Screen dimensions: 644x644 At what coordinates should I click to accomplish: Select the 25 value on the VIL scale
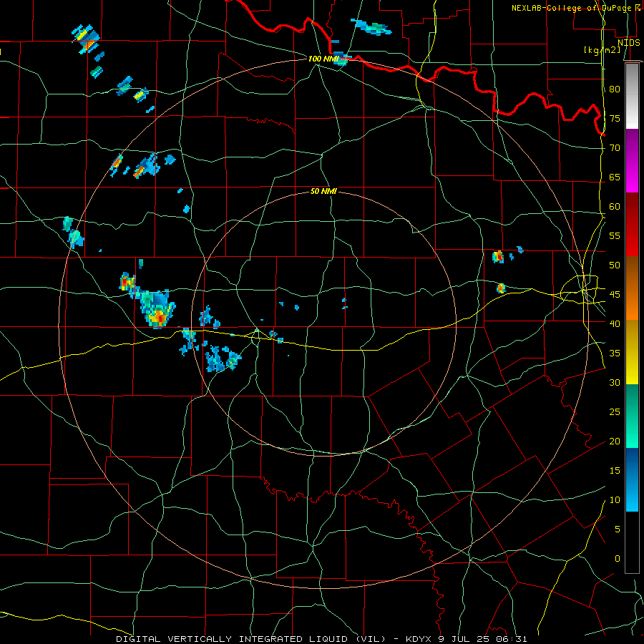[615, 412]
